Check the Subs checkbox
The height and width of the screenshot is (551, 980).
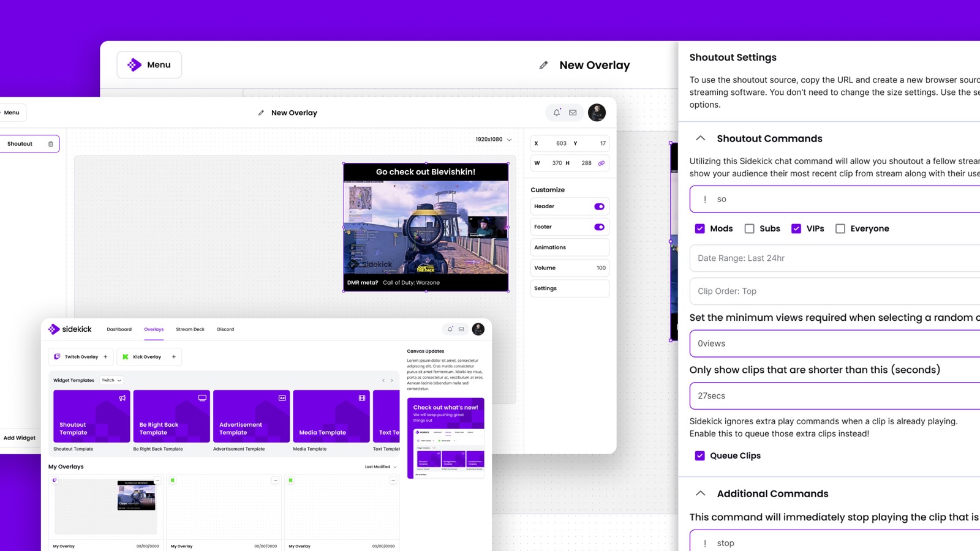(749, 228)
